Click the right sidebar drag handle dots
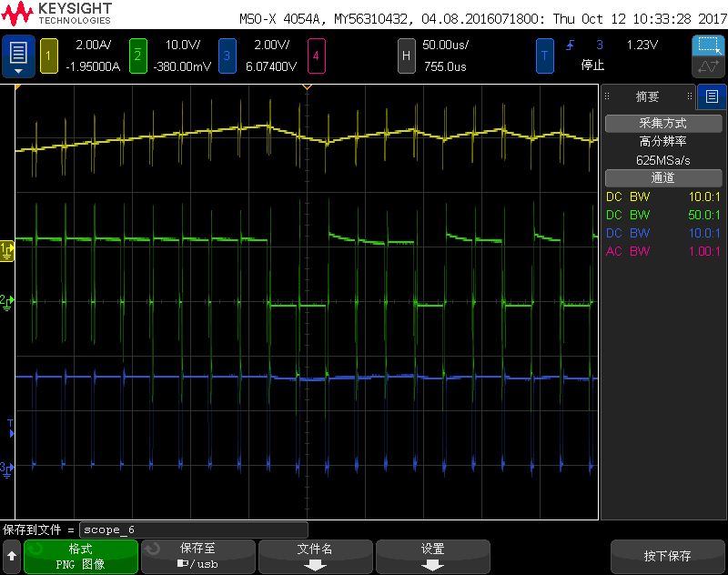Viewport: 728px width, 575px height. pos(690,96)
